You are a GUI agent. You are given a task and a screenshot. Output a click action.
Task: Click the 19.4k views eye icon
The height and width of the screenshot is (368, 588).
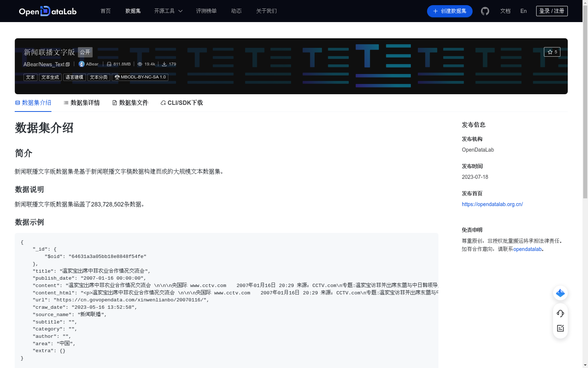(x=140, y=64)
